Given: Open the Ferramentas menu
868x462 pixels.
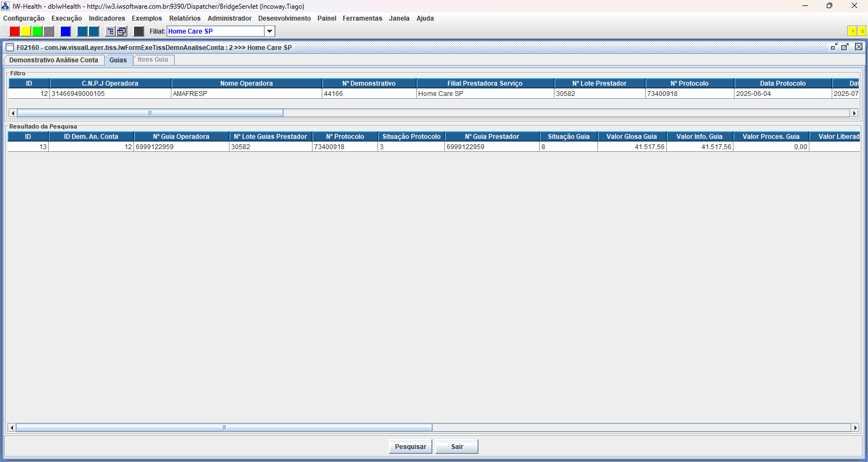Looking at the screenshot, I should coord(362,18).
